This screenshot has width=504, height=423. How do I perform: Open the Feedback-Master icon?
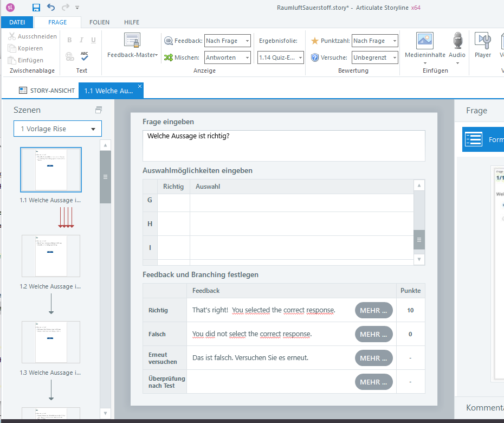[132, 41]
